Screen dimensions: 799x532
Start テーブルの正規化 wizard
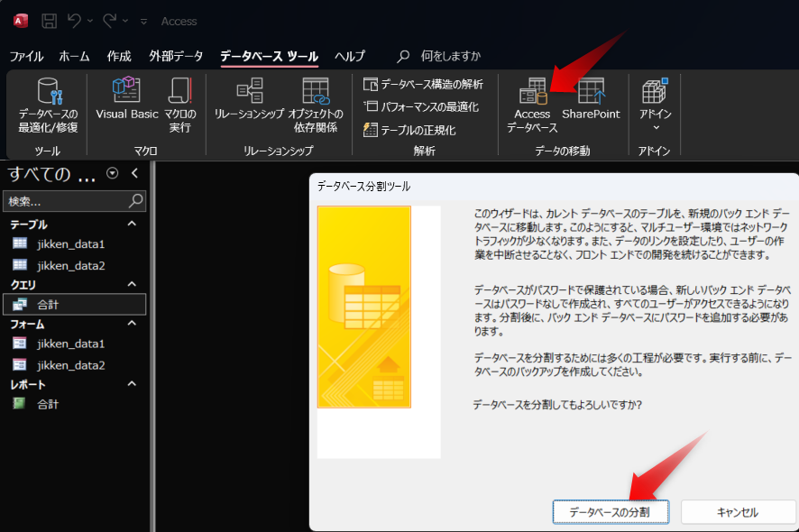(x=409, y=130)
